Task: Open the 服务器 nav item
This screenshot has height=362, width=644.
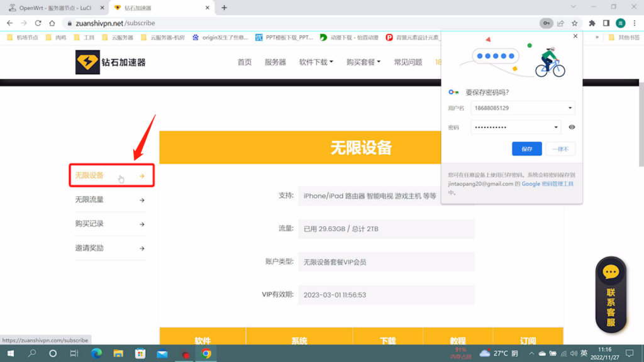Action: [275, 62]
